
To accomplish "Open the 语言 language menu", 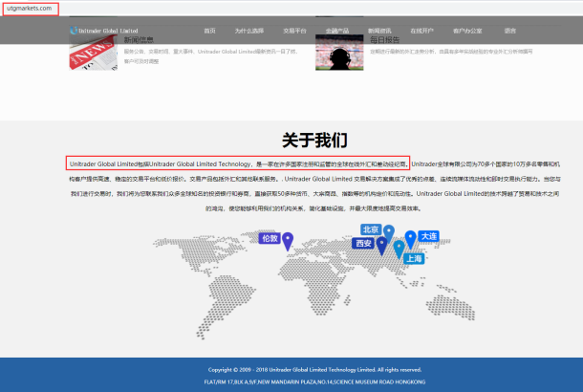I will coord(510,31).
